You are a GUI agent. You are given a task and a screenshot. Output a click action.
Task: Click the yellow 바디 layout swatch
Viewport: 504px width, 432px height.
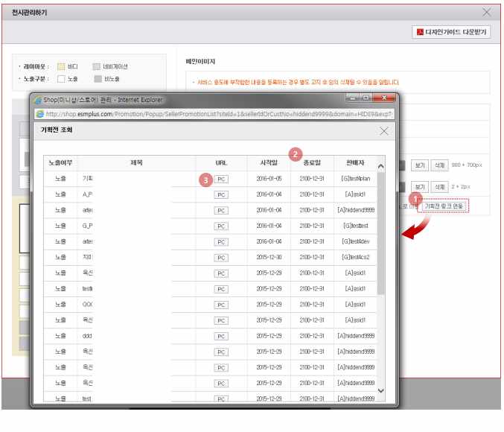point(61,66)
